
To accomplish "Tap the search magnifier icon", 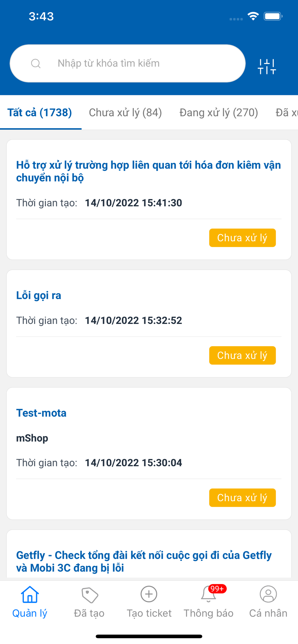I will [36, 63].
